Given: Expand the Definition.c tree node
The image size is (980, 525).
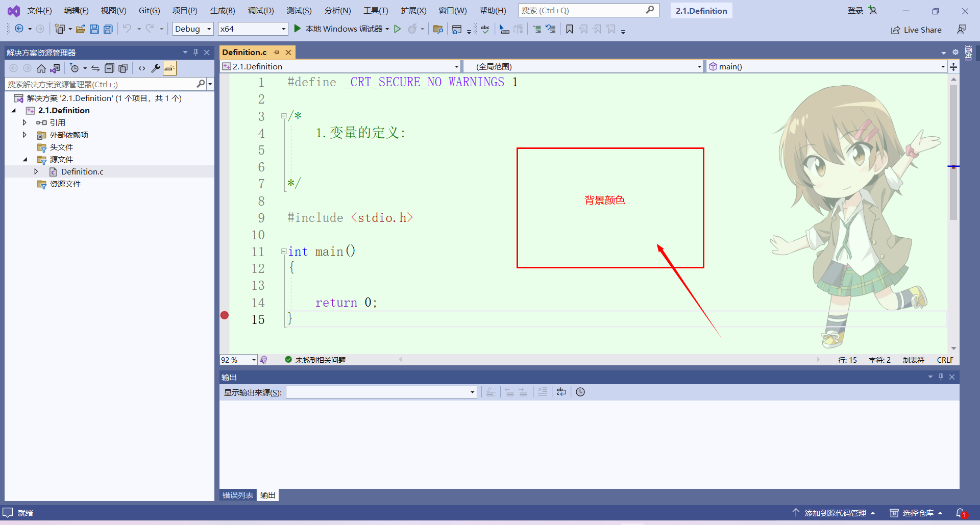Looking at the screenshot, I should click(x=36, y=171).
